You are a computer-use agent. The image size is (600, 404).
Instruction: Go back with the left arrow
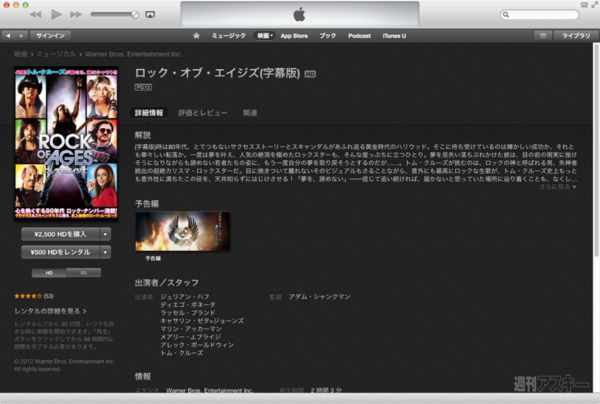8,36
